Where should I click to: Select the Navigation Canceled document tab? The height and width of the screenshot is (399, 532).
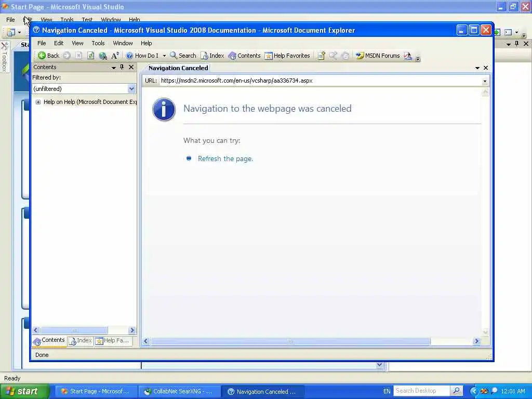point(178,68)
